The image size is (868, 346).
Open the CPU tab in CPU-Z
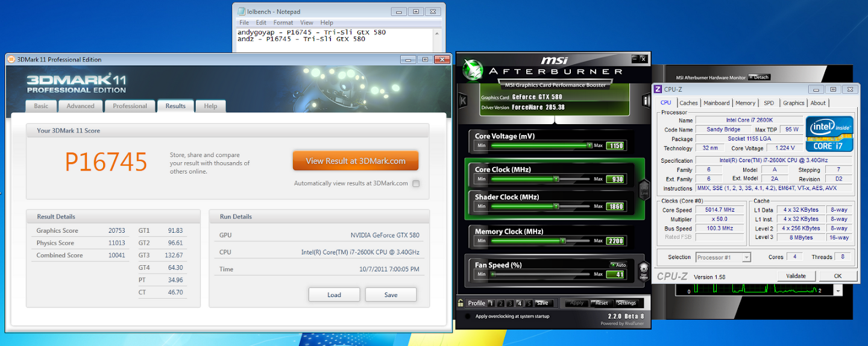coord(666,102)
